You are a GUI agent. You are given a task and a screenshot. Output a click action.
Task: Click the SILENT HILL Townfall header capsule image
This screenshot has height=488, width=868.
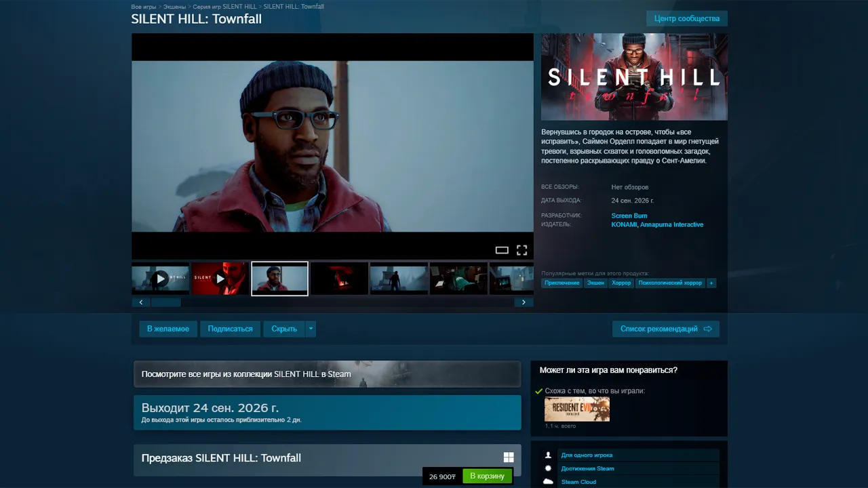634,77
